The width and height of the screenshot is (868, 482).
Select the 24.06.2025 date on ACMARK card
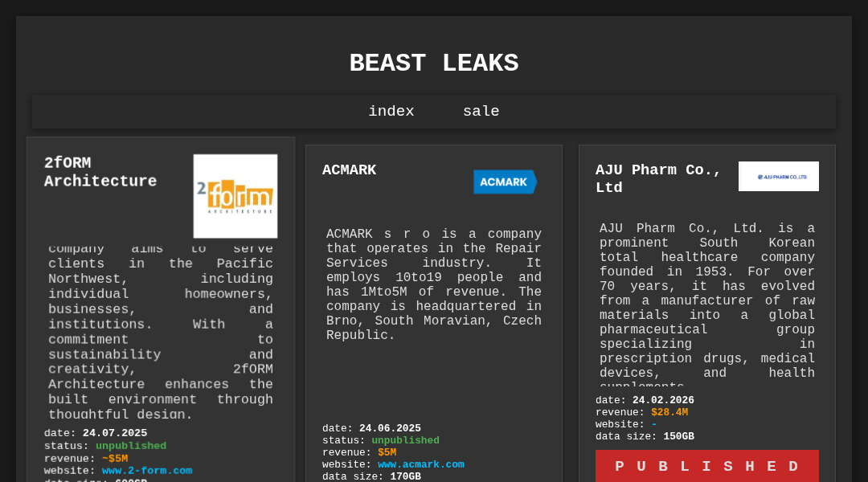391,428
